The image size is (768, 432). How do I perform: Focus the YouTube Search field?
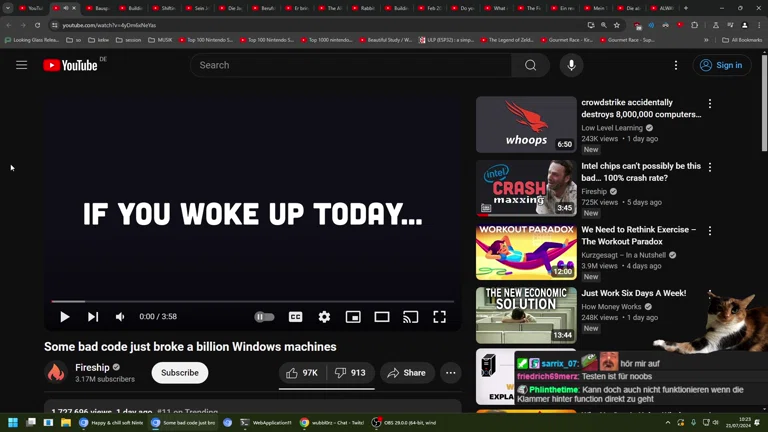[351, 65]
